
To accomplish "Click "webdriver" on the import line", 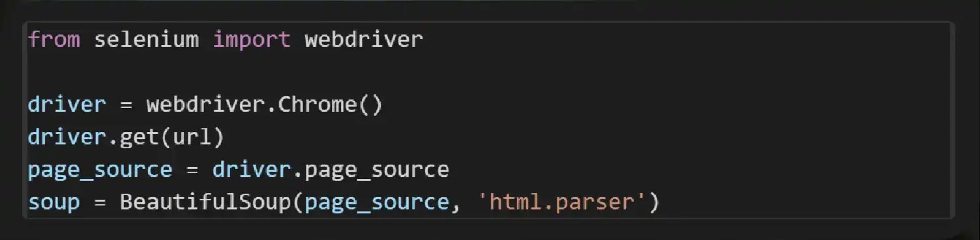I will tap(363, 39).
